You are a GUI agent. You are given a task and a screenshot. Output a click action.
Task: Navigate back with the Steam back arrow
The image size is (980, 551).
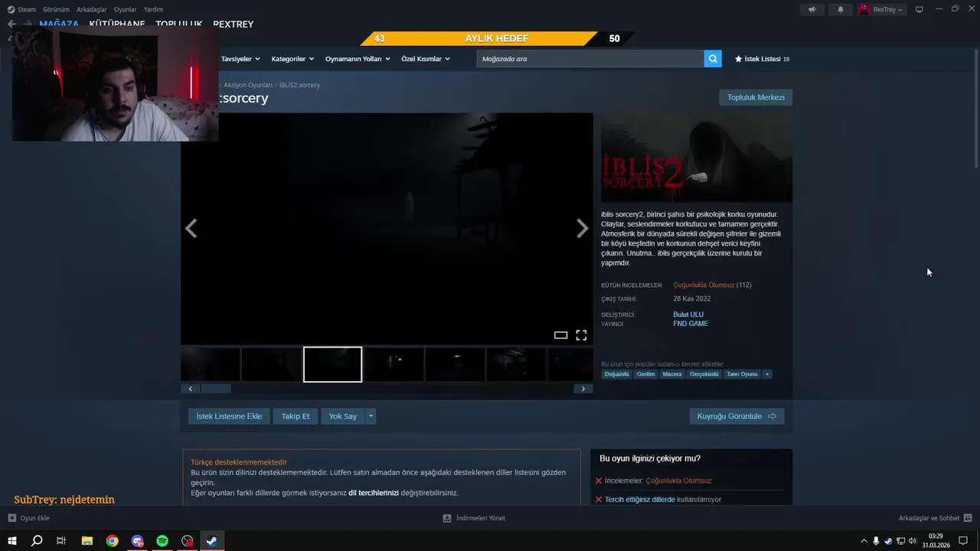pos(11,24)
